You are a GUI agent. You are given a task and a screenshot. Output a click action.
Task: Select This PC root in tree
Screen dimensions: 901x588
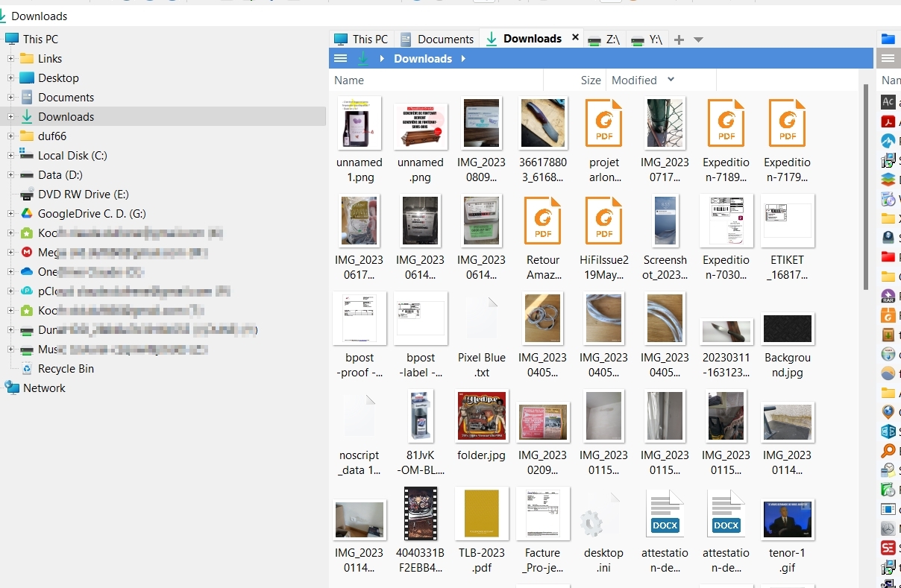(x=40, y=39)
